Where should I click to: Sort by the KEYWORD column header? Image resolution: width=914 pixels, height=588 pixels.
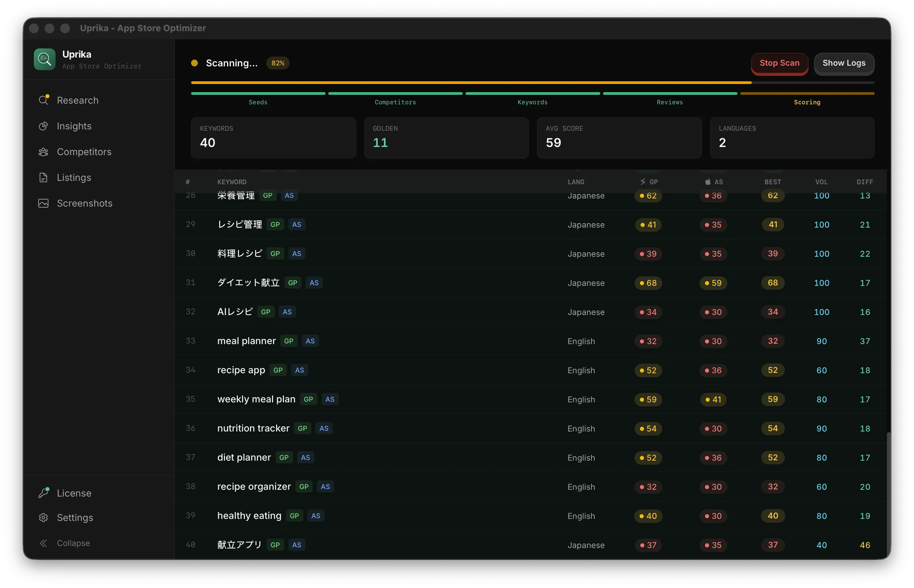click(x=232, y=182)
